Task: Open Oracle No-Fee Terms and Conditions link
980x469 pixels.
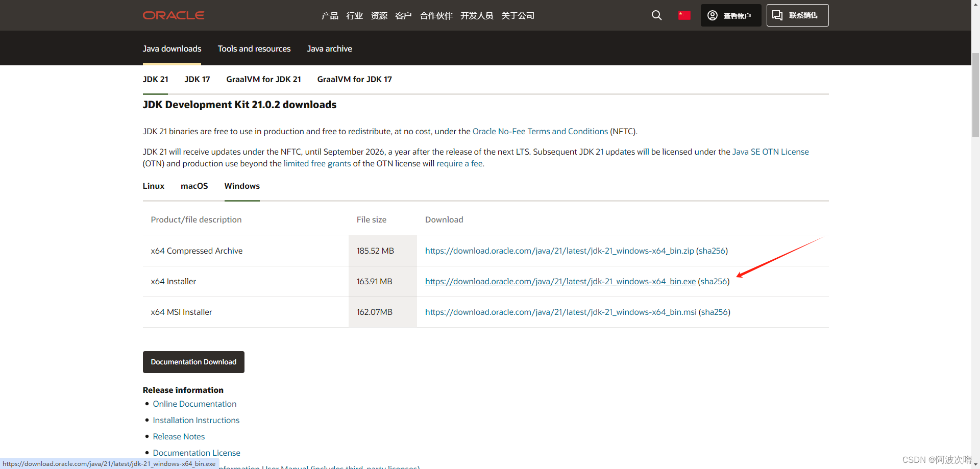Action: pyautogui.click(x=540, y=131)
